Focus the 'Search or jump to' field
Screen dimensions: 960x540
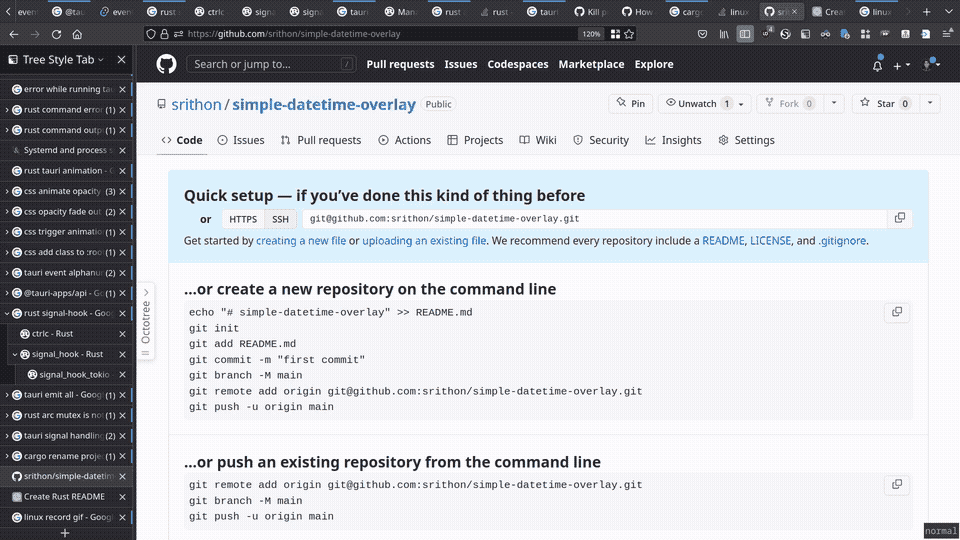tap(271, 64)
